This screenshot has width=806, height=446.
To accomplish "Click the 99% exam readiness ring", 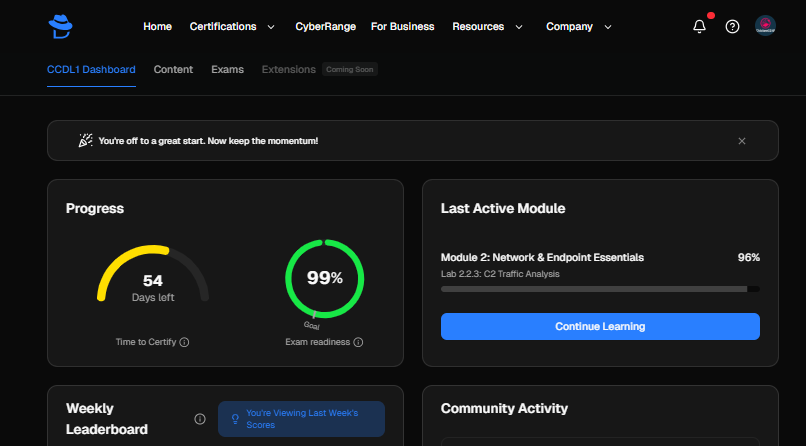I will 325,279.
